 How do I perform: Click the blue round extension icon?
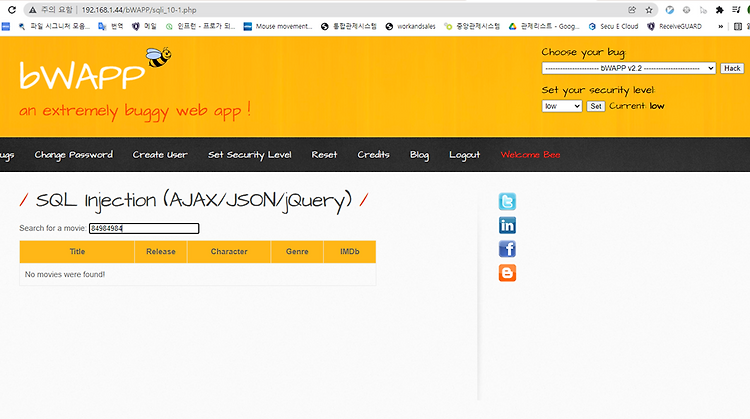pos(670,10)
